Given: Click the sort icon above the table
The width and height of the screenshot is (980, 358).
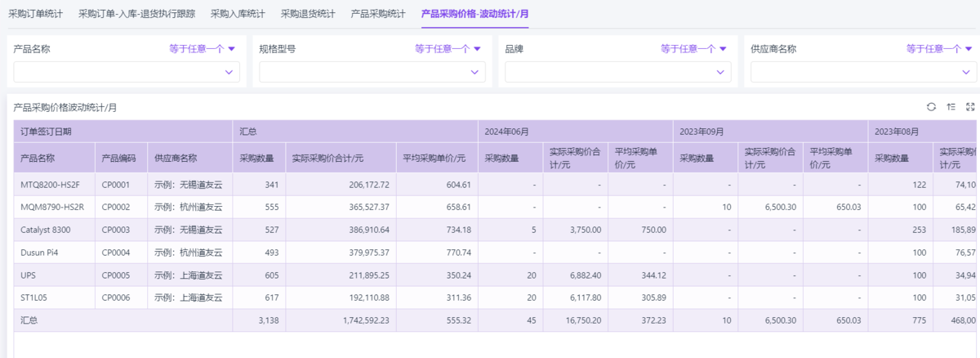Looking at the screenshot, I should (951, 107).
